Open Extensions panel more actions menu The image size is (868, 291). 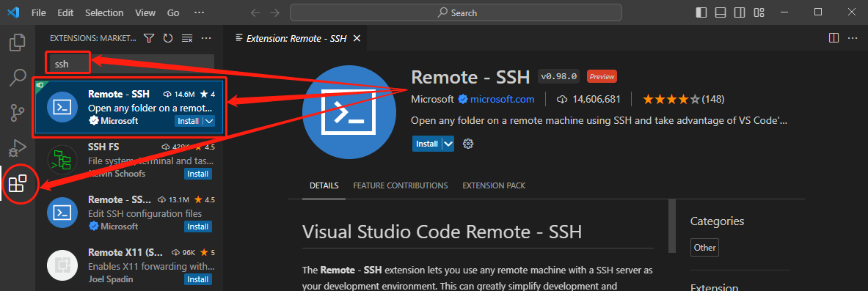point(206,38)
